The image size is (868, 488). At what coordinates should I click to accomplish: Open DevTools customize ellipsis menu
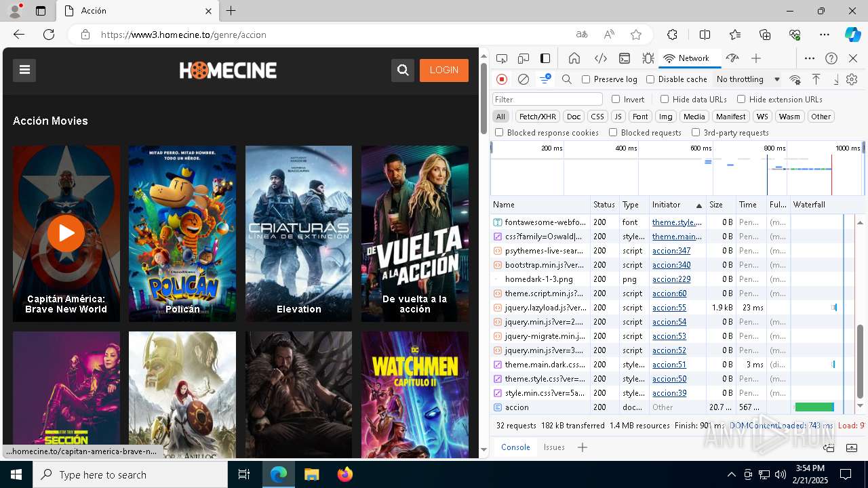810,58
